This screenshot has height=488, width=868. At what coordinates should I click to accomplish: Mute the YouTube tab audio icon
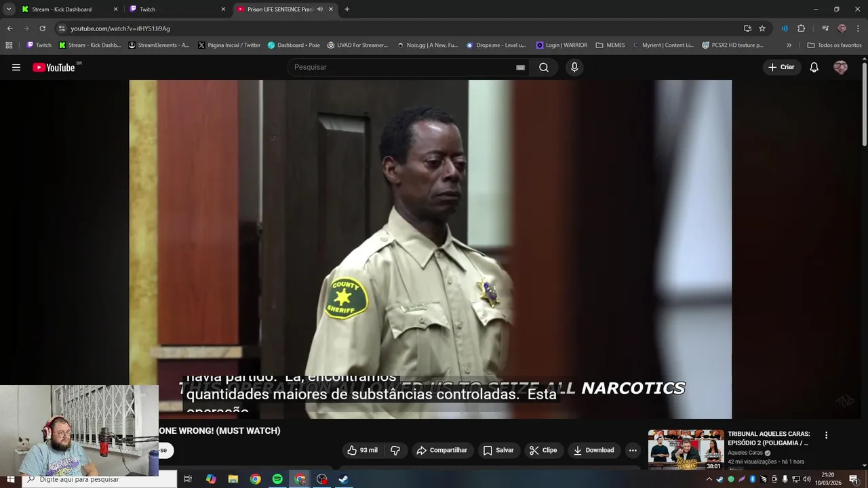[x=320, y=9]
